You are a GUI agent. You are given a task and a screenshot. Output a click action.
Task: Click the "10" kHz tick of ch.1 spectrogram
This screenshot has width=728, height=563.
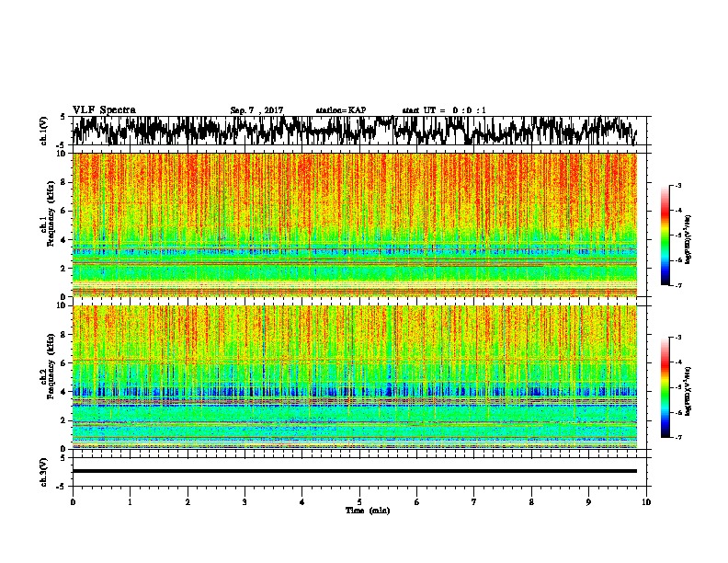(63, 154)
